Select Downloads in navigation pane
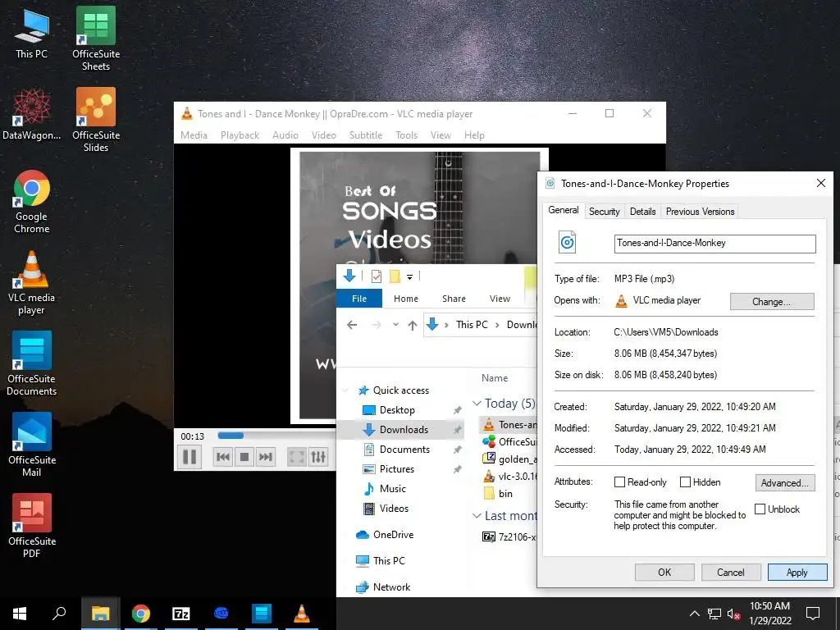Viewport: 840px width, 630px height. tap(404, 430)
